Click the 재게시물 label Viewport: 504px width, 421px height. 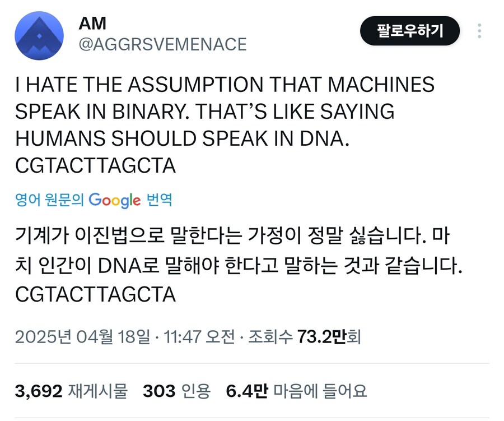tap(97, 391)
